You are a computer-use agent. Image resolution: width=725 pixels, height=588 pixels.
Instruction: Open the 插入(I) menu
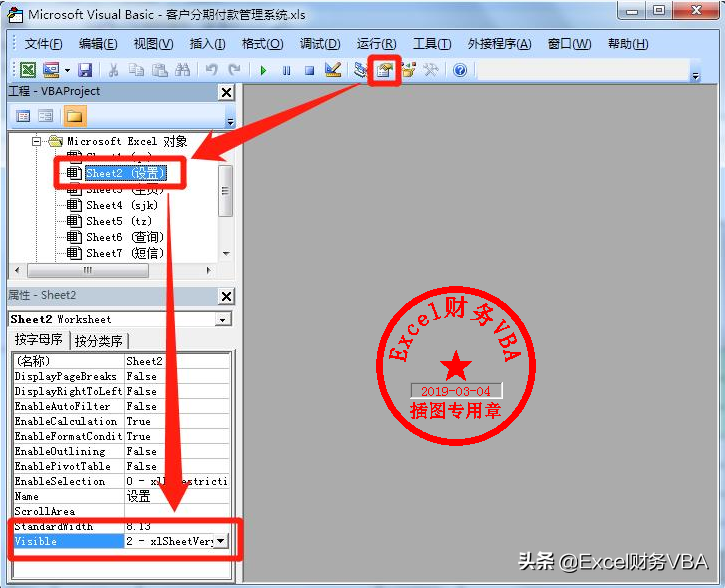click(x=208, y=44)
